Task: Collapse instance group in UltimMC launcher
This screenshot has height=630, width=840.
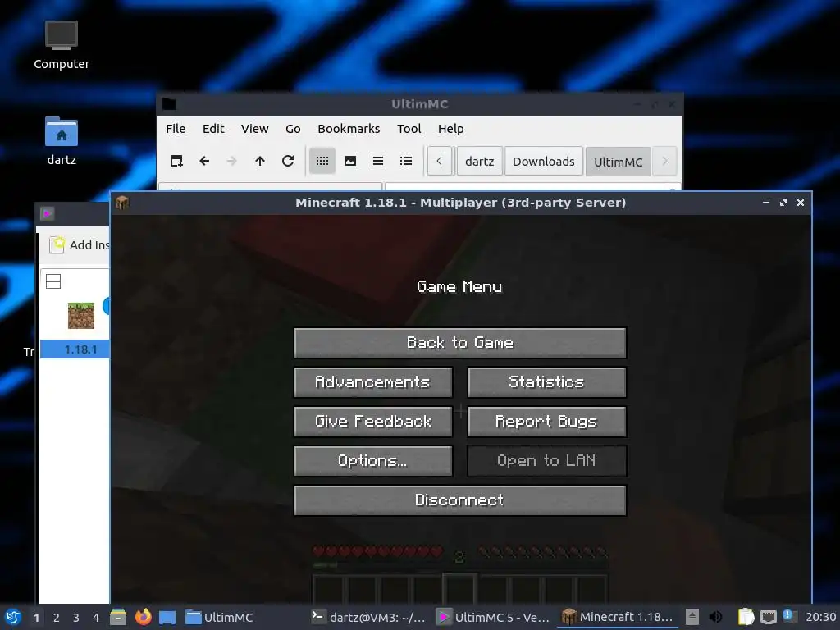Action: (x=53, y=281)
